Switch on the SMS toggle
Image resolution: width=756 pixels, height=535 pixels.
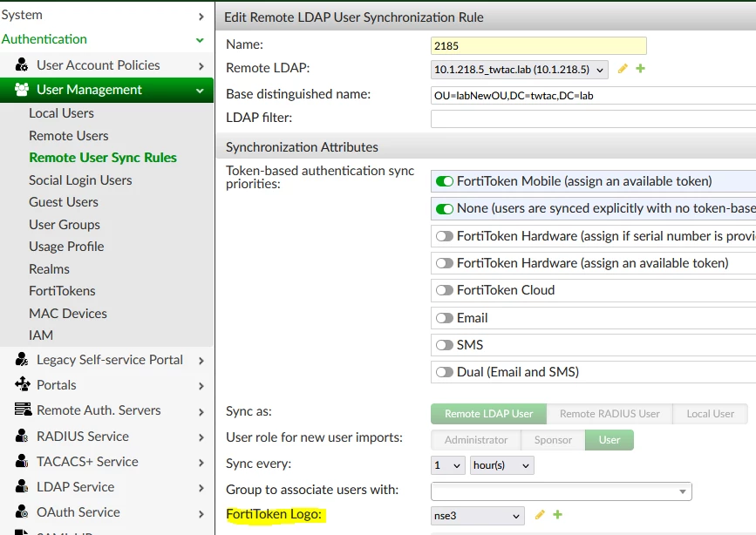(444, 345)
